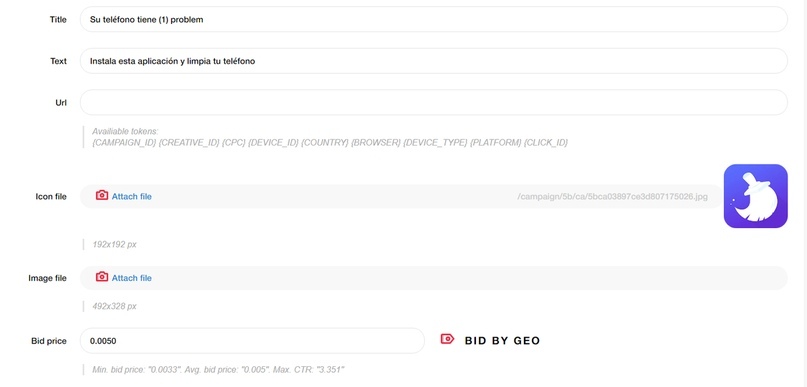Viewport: 807px width, 387px height.
Task: Click the empty Url input field
Action: [433, 102]
